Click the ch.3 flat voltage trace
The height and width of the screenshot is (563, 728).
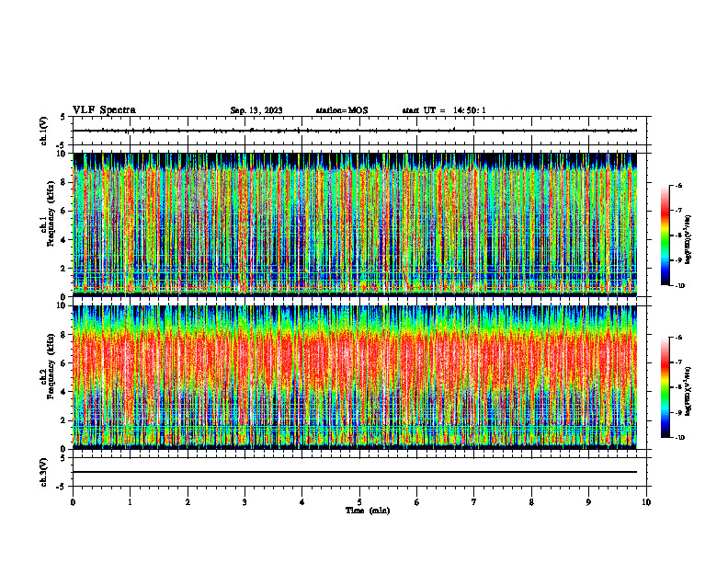[x=355, y=472]
